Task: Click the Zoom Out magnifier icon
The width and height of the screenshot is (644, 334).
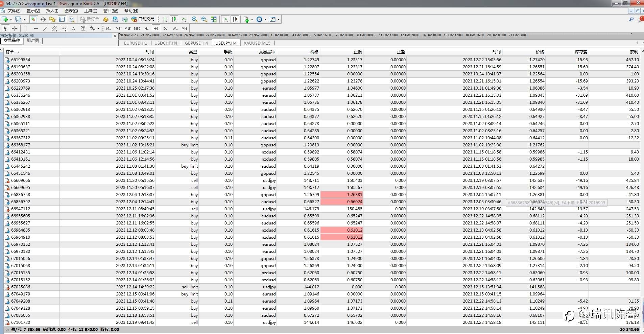Action: point(204,19)
